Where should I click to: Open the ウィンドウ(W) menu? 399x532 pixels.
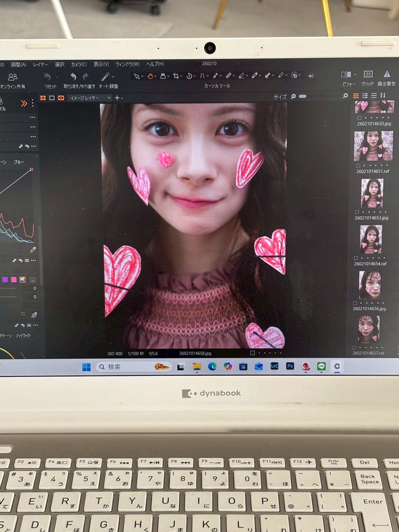click(x=127, y=64)
